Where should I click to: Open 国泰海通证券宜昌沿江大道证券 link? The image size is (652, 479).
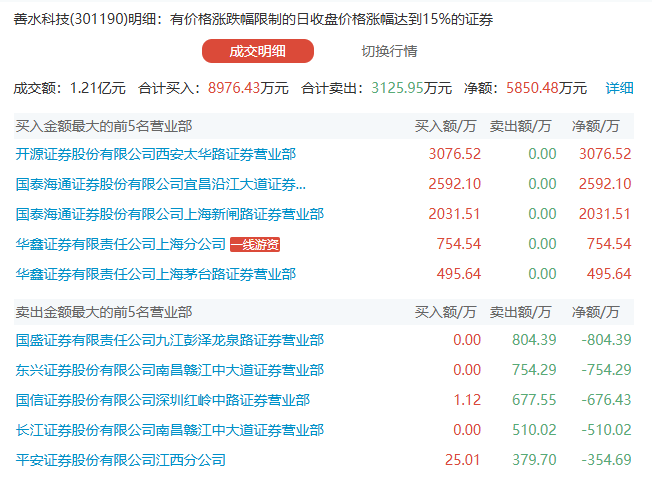click(x=161, y=184)
